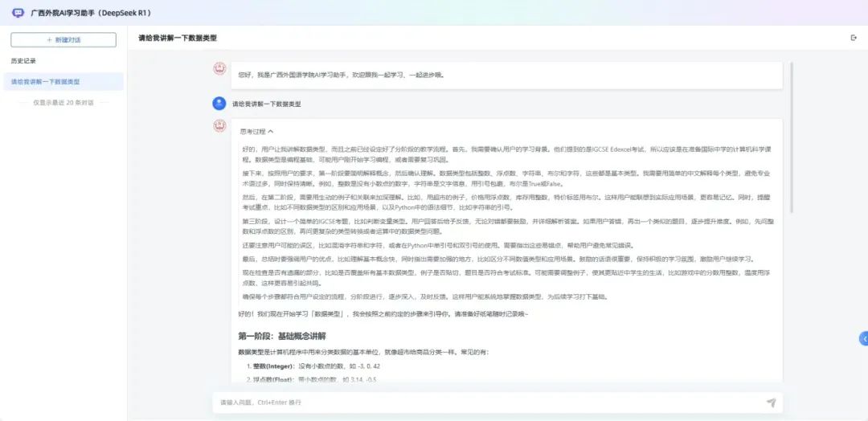Click the conversation title in the chat header
This screenshot has width=868, height=421.
pyautogui.click(x=177, y=38)
